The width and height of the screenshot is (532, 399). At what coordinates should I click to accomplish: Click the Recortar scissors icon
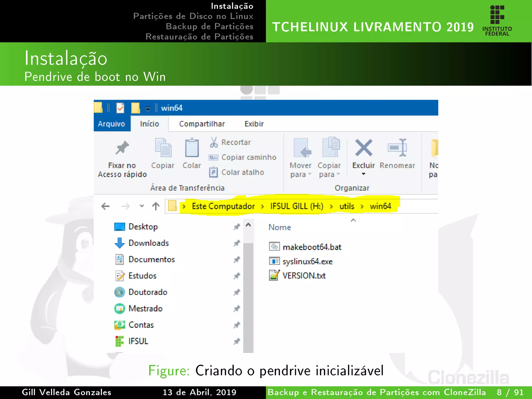[214, 142]
